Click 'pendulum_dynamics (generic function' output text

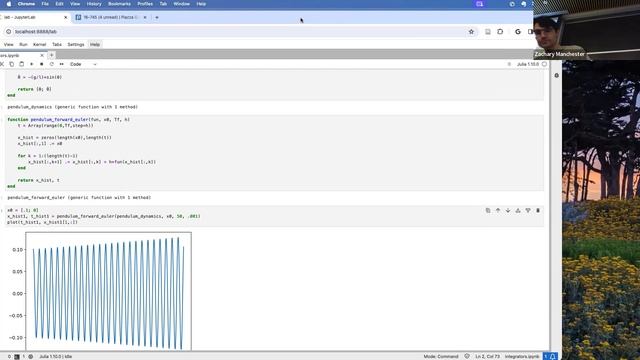(72, 107)
